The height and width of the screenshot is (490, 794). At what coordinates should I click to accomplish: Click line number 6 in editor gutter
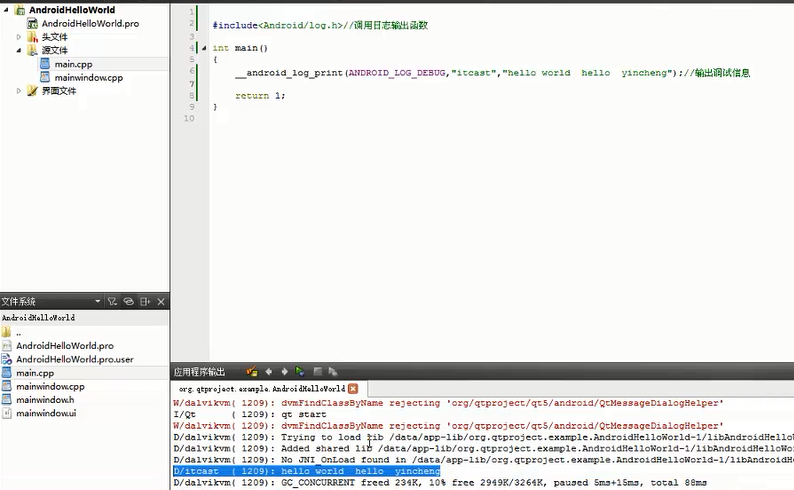192,71
